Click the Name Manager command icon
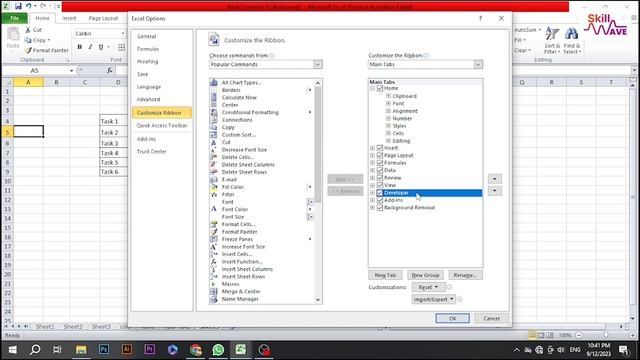This screenshot has height=360, width=640. pos(213,299)
